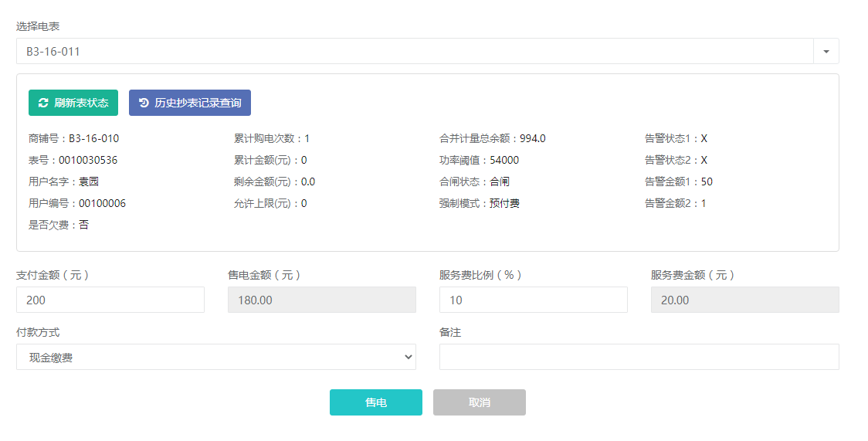The width and height of the screenshot is (868, 441).
Task: Click the 功率阈值 value 54000
Action: click(504, 161)
